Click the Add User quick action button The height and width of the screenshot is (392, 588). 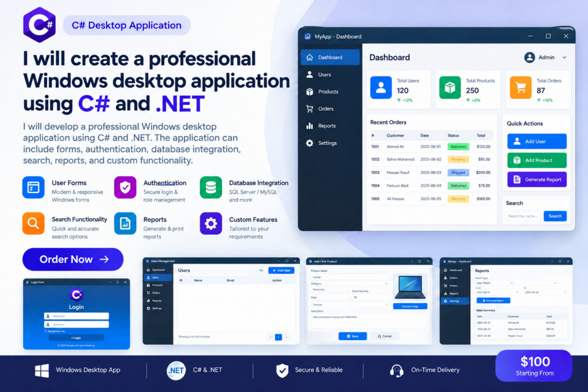tap(537, 141)
